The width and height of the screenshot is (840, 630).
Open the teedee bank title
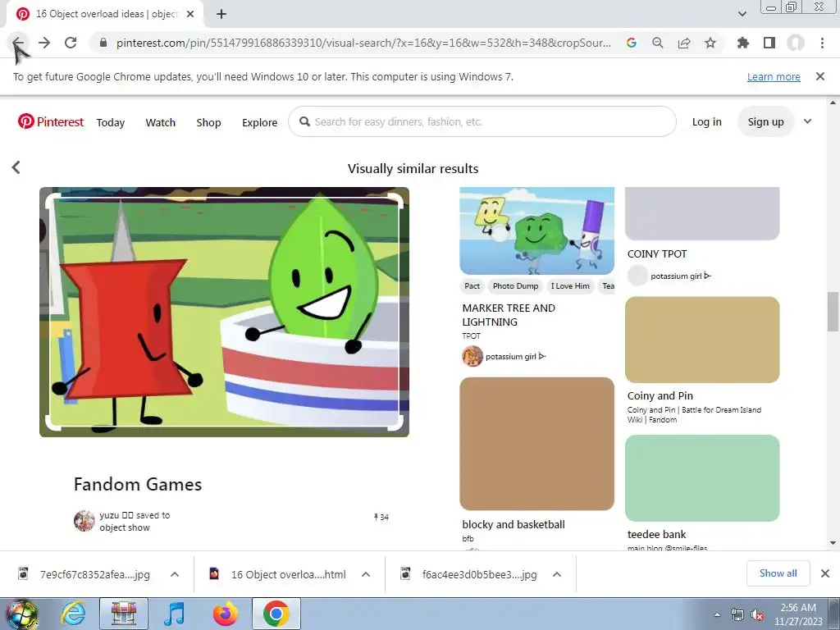656,534
